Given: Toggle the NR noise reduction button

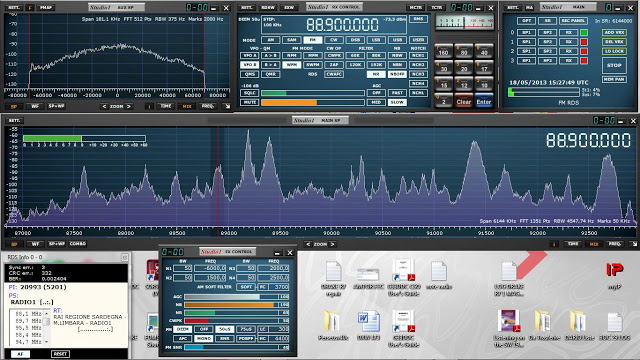Looking at the screenshot, I should coord(376,74).
